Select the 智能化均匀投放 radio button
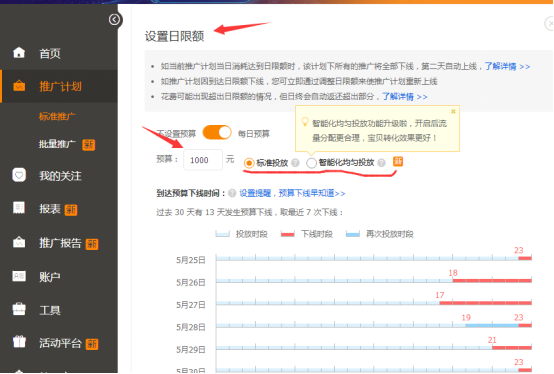Viewport: 554px width, 374px height. point(311,163)
